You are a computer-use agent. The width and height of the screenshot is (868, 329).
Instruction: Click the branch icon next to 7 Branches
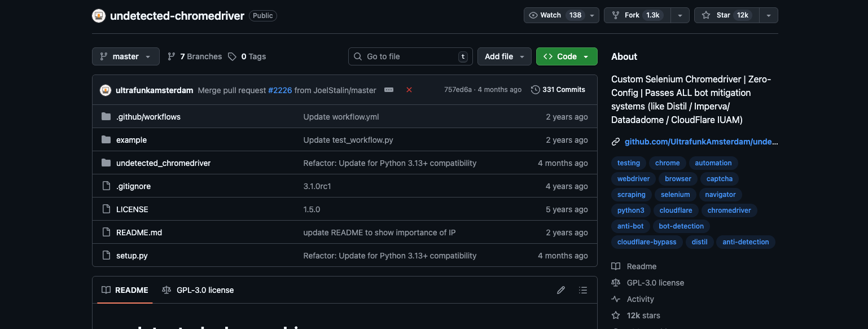coord(171,56)
